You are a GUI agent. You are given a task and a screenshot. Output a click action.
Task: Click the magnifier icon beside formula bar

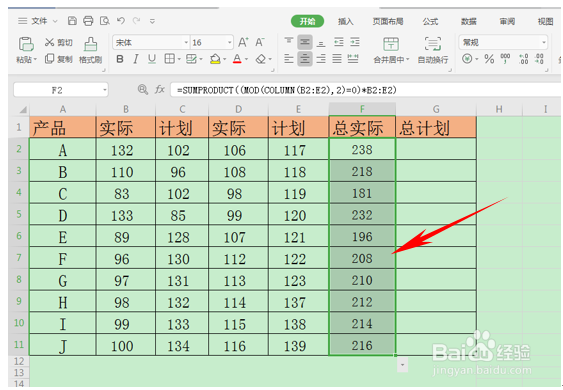pos(143,89)
